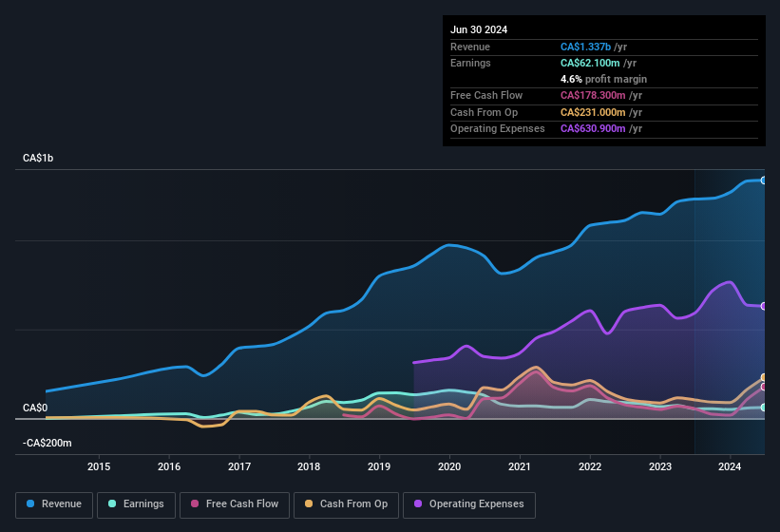Viewport: 780px width, 532px height.
Task: Click the 2022 x-axis label
Action: pyautogui.click(x=590, y=466)
